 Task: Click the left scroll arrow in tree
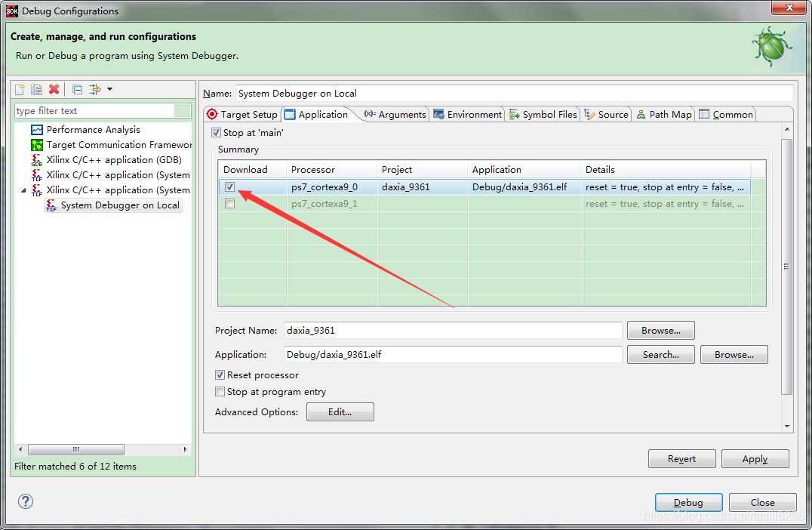[x=20, y=450]
